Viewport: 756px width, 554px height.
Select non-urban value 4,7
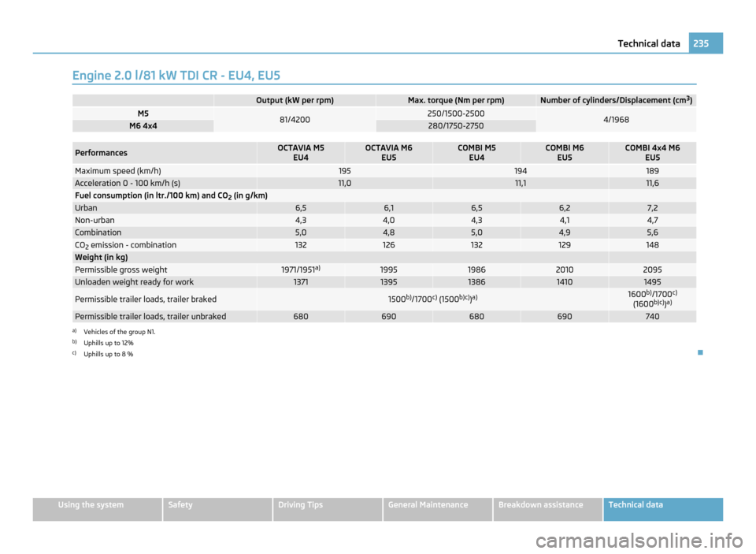pyautogui.click(x=652, y=220)
